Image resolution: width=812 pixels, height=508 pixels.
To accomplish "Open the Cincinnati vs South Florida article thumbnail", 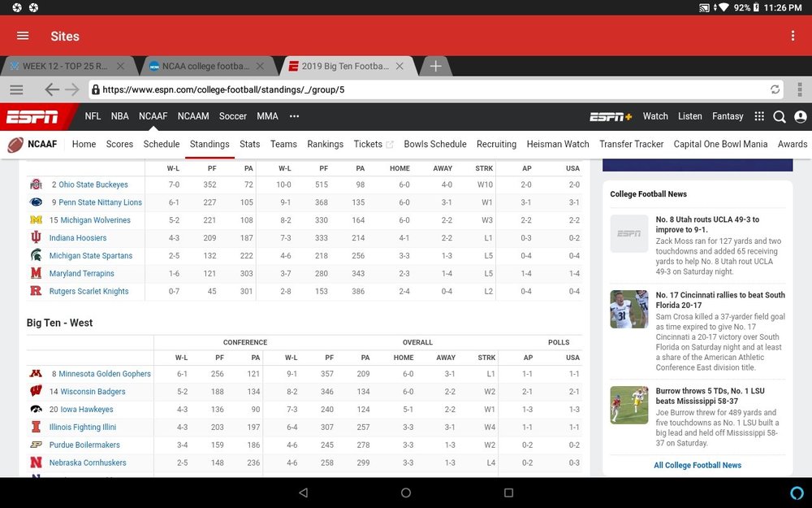I will coord(629,310).
